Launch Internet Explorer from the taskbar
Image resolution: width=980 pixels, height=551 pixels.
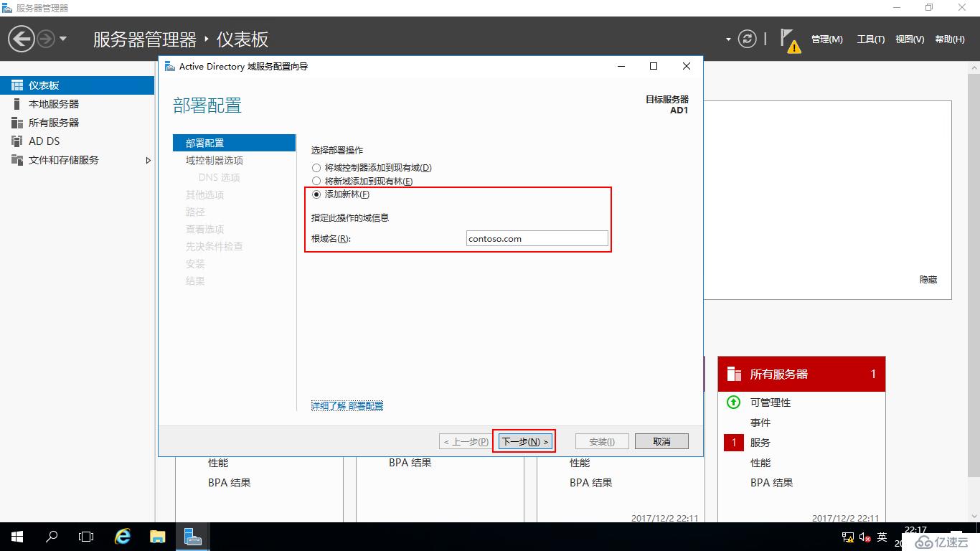click(x=123, y=537)
